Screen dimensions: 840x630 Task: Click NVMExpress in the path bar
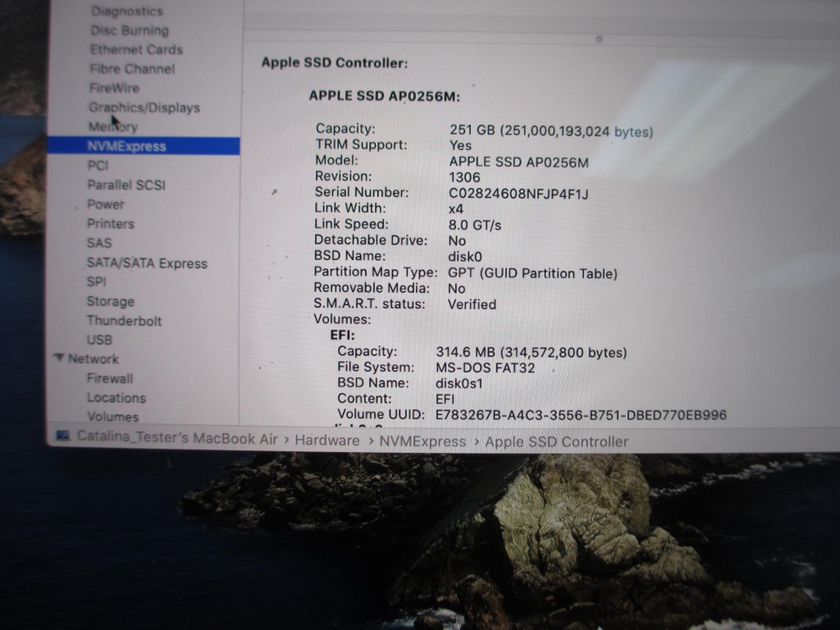(x=422, y=441)
